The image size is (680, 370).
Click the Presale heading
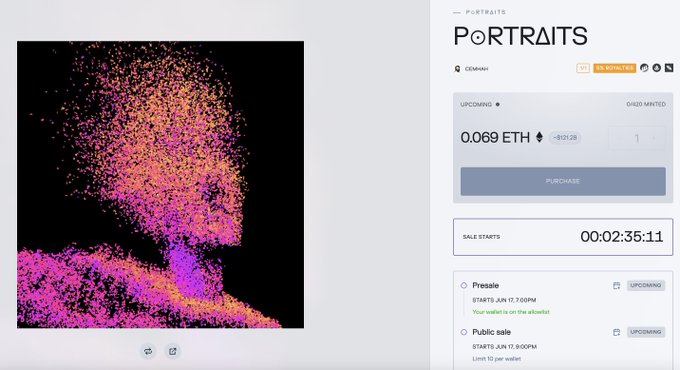click(485, 285)
